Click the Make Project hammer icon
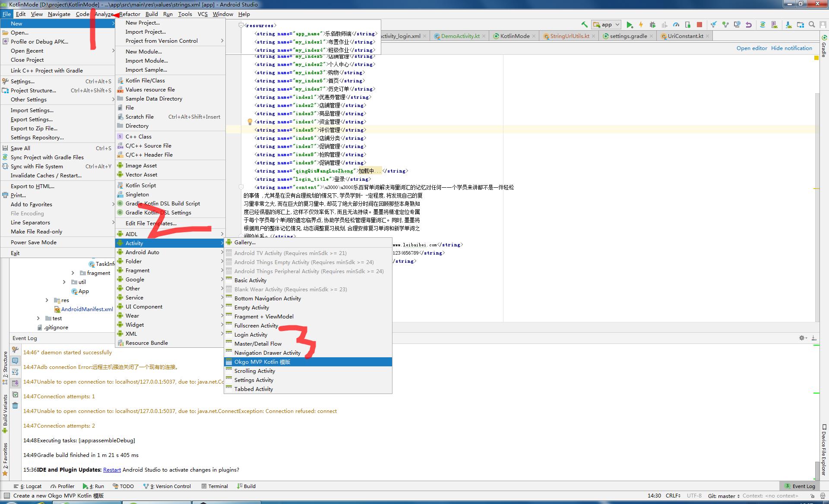Image resolution: width=829 pixels, height=504 pixels. pyautogui.click(x=584, y=25)
